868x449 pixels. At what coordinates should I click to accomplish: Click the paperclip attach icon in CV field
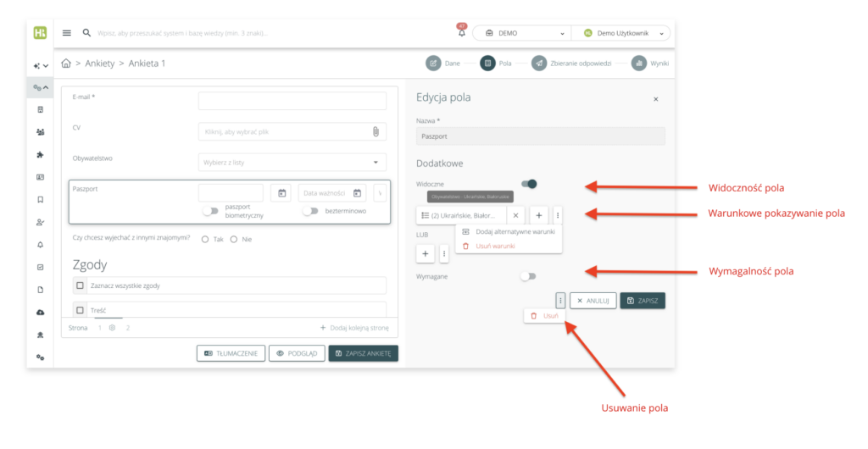(376, 131)
